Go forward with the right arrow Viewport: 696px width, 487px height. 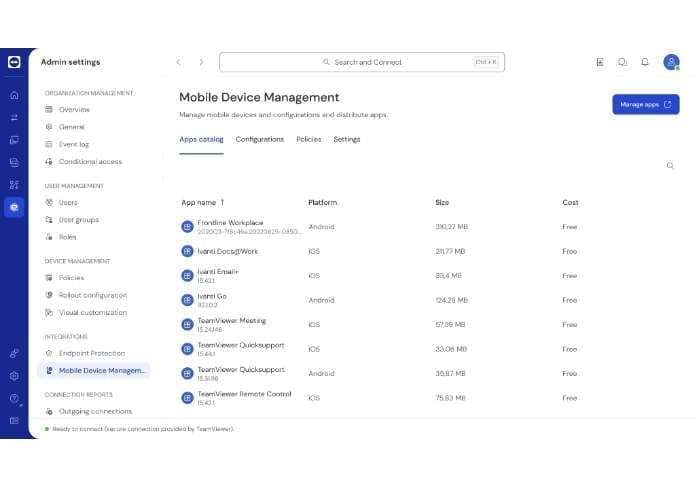tap(201, 62)
